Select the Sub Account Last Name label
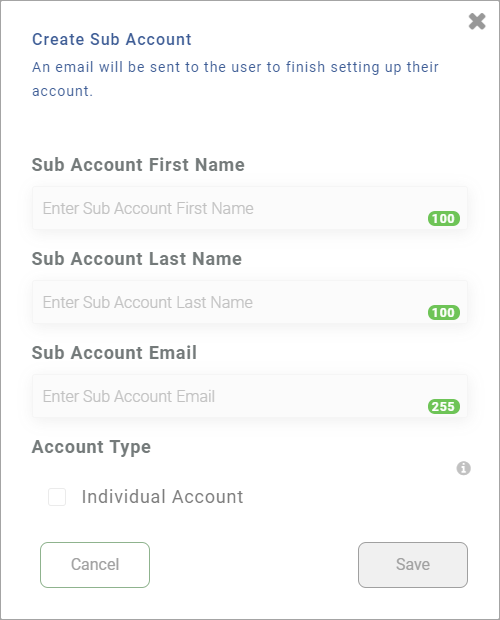The image size is (500, 620). (137, 259)
